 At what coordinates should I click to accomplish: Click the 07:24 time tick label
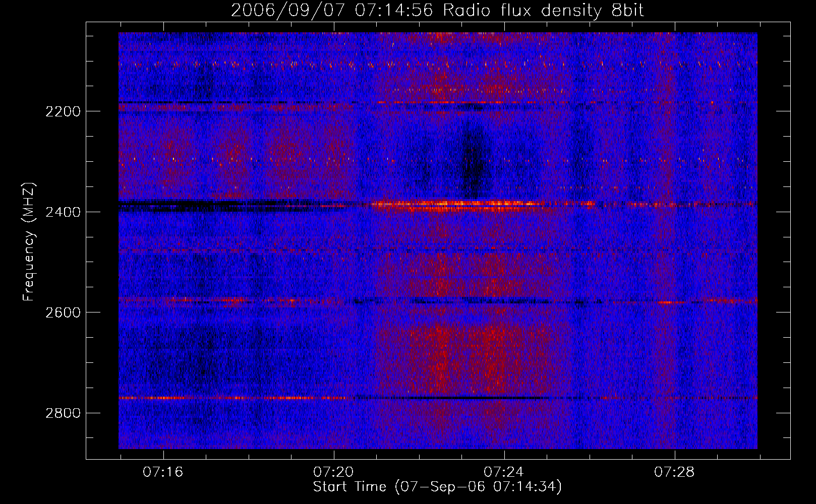(504, 472)
